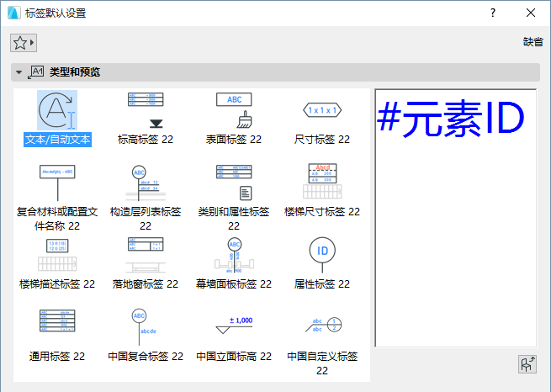Screen dimensions: 551x392
Task: Select the 幕墙面板标签 22 icon
Action: 234,255
